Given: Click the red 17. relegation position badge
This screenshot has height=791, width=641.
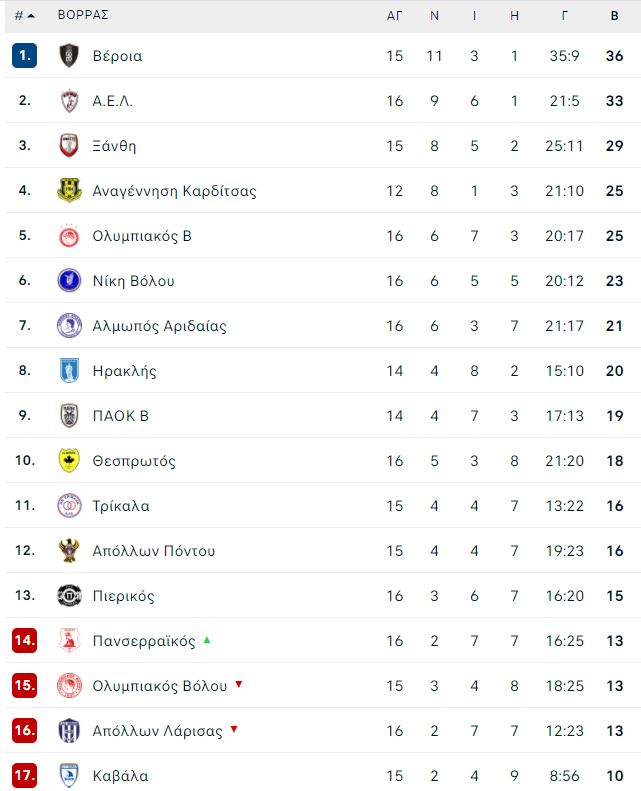Looking at the screenshot, I should pos(24,775).
